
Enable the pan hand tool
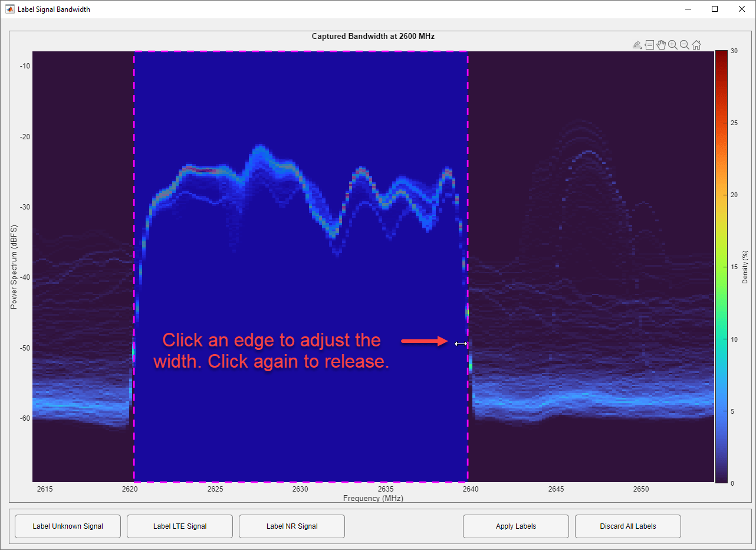(x=661, y=44)
